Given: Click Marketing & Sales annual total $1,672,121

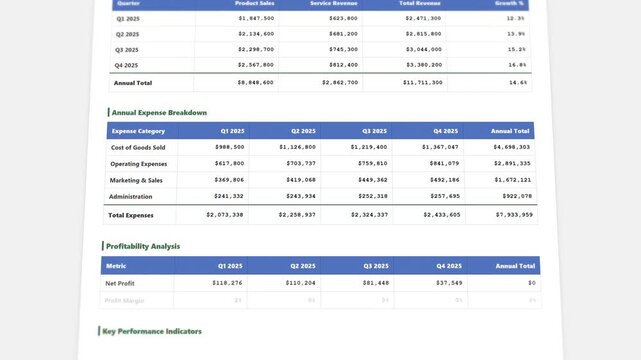Looking at the screenshot, I should pyautogui.click(x=513, y=180).
